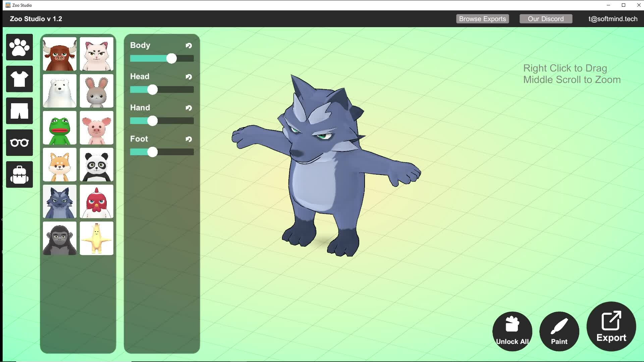The height and width of the screenshot is (362, 644).
Task: Select the t-shirt tops category
Action: (19, 79)
